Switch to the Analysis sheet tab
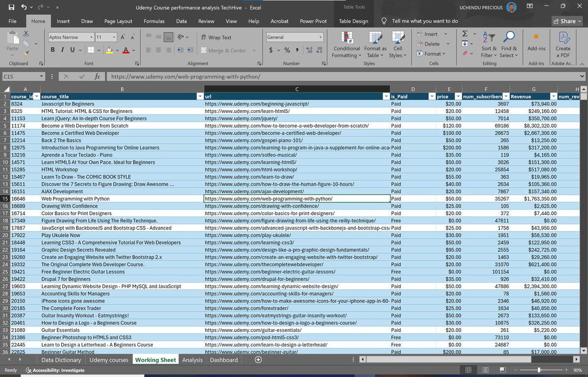This screenshot has width=588, height=377. 192,360
